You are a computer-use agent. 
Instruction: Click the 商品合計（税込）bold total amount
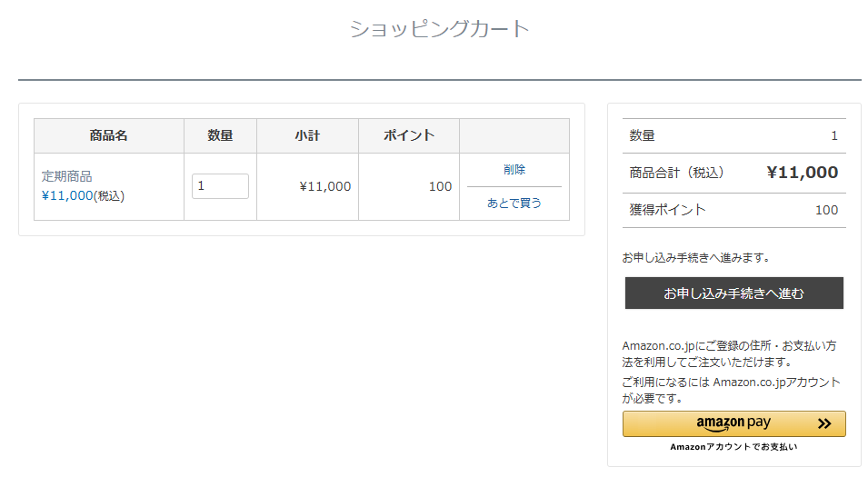coord(803,173)
